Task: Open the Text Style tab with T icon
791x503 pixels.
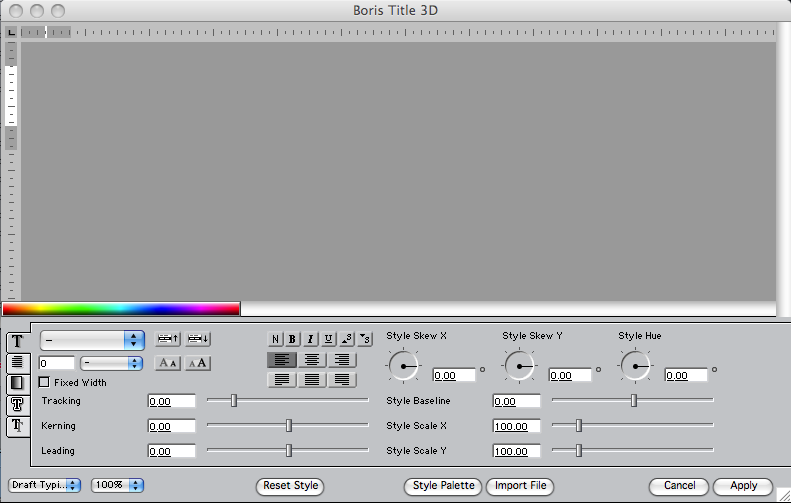Action: pos(18,342)
